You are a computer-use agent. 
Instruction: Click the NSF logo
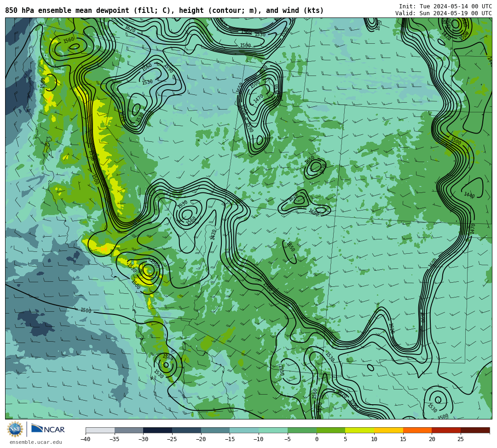(15, 430)
